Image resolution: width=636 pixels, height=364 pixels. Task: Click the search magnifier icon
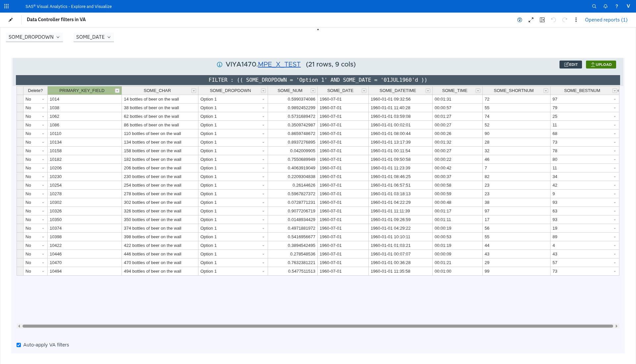pyautogui.click(x=594, y=6)
